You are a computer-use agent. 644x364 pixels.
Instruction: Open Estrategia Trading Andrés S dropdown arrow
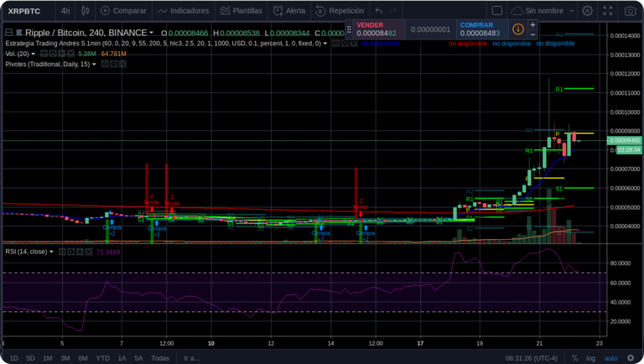point(325,43)
